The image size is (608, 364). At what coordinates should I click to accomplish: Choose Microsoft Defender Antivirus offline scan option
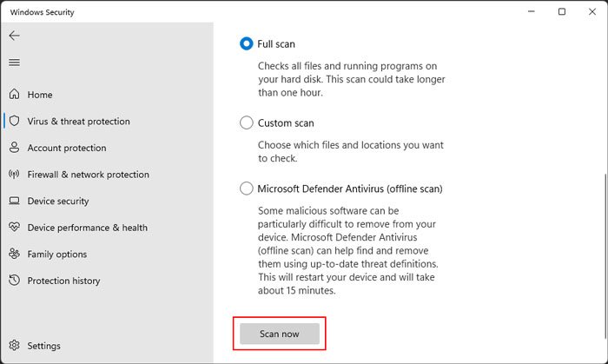pos(247,189)
